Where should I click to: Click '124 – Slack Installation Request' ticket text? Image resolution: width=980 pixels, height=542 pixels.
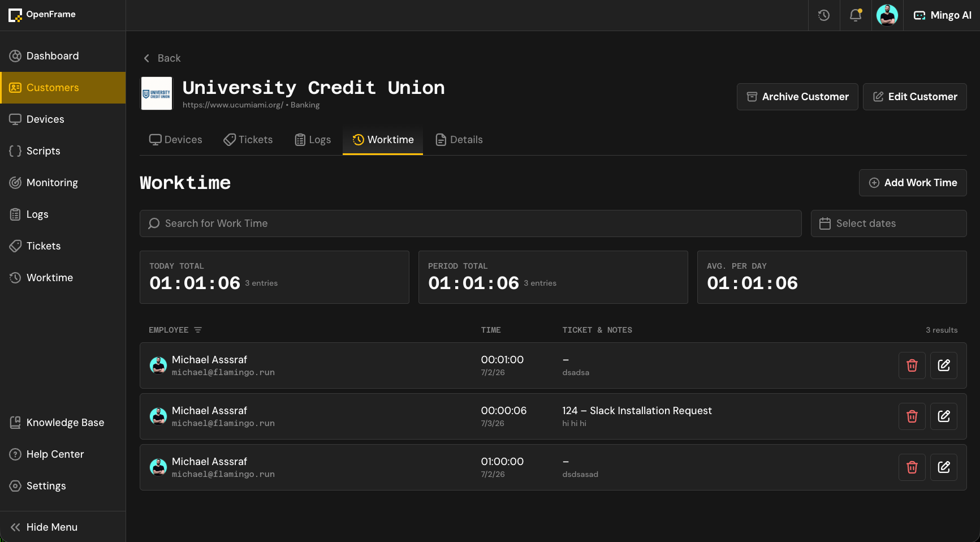pos(637,411)
